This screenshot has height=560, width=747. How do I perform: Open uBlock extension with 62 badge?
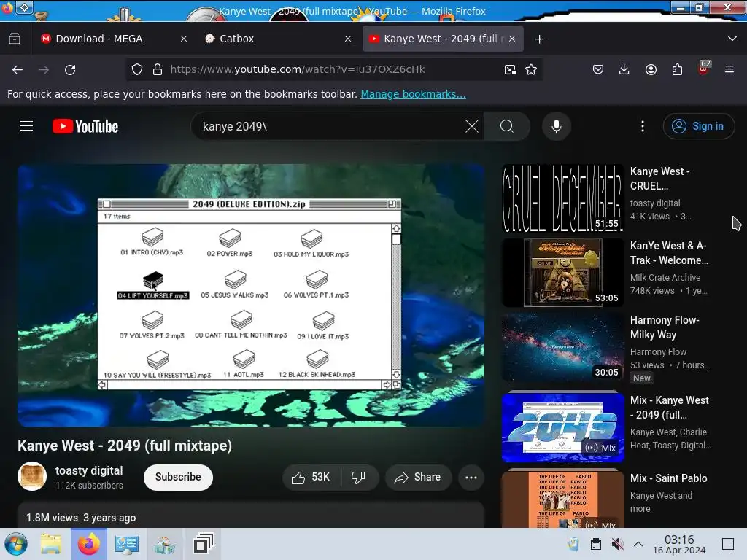point(703,69)
